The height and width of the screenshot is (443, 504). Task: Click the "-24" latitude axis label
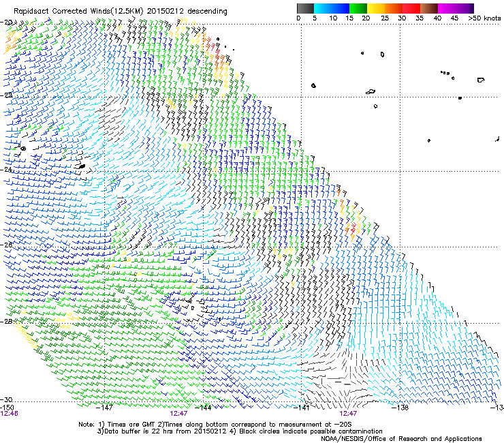pos(6,170)
